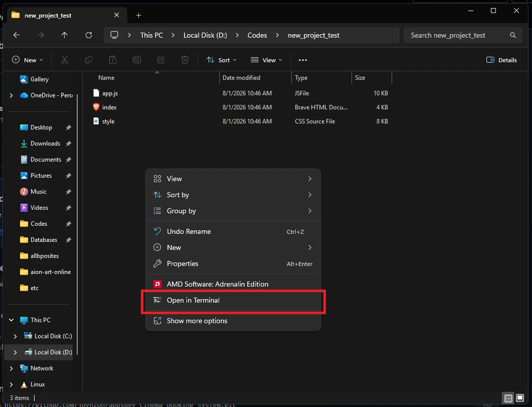The height and width of the screenshot is (407, 532).
Task: Expand the Network tree node
Action: 11,368
